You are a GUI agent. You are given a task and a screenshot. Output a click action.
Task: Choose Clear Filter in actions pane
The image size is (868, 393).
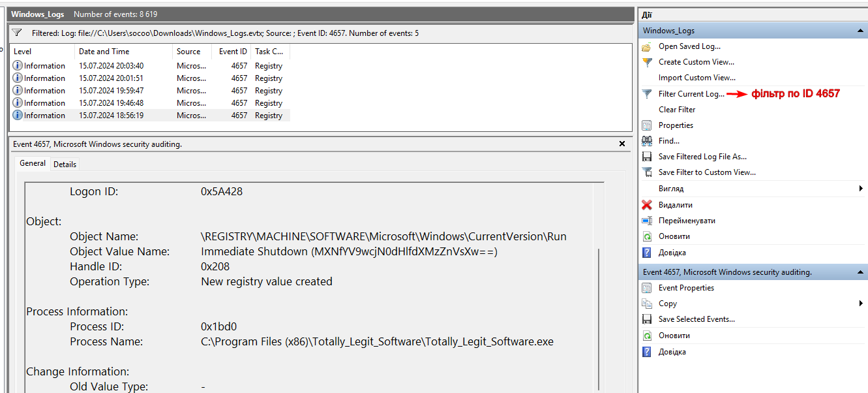(x=677, y=110)
